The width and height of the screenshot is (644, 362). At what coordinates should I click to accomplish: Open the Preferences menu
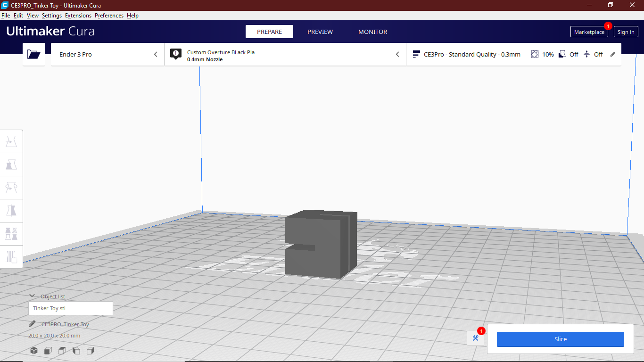pyautogui.click(x=109, y=16)
